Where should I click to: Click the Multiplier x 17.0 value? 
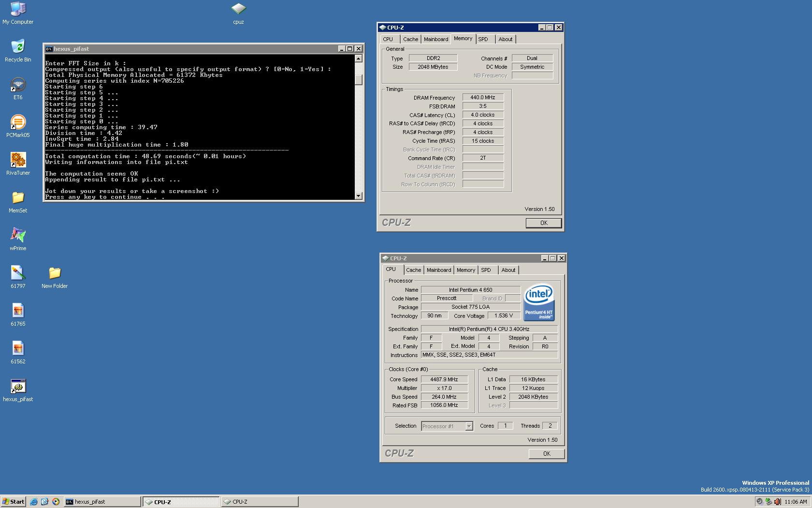pos(444,388)
